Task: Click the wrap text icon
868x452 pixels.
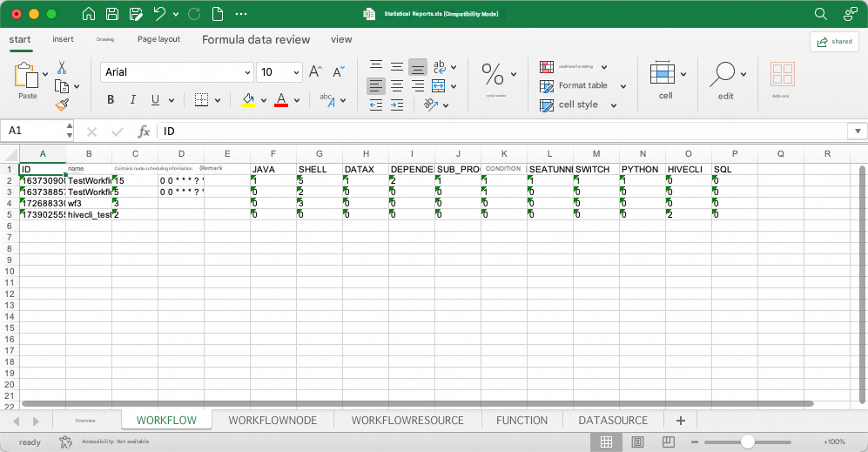Action: (x=439, y=67)
